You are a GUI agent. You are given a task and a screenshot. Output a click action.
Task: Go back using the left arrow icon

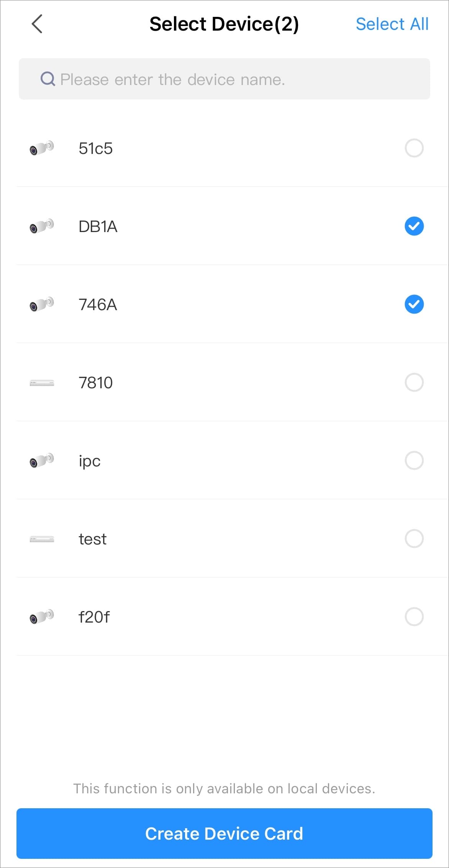[37, 24]
